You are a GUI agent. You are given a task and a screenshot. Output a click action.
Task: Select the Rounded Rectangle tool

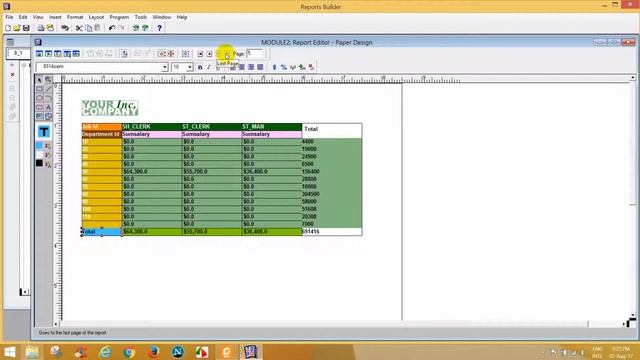[x=39, y=107]
